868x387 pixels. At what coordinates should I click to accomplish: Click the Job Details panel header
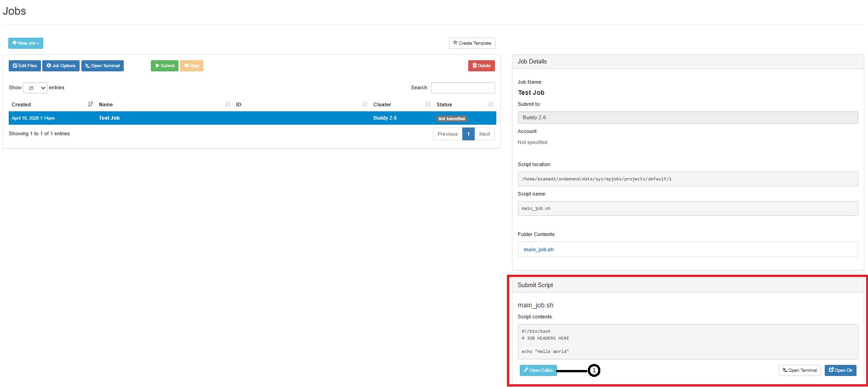click(x=688, y=62)
